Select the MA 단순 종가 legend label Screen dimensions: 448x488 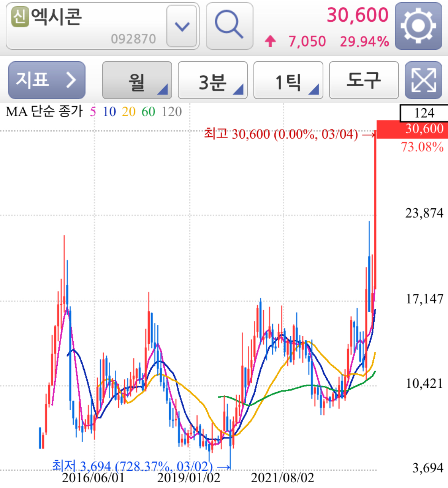[x=44, y=112]
